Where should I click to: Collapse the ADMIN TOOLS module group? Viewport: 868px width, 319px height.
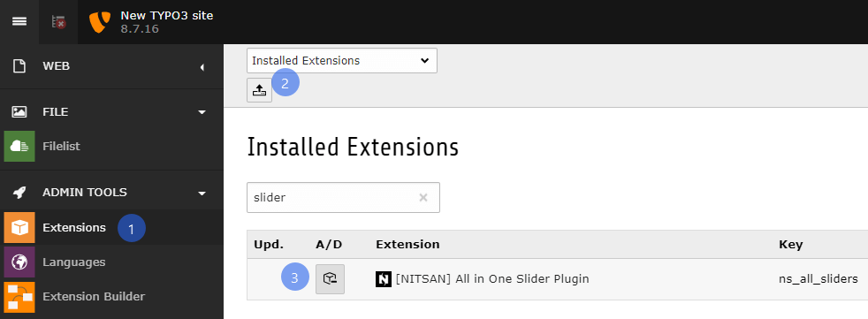click(112, 193)
